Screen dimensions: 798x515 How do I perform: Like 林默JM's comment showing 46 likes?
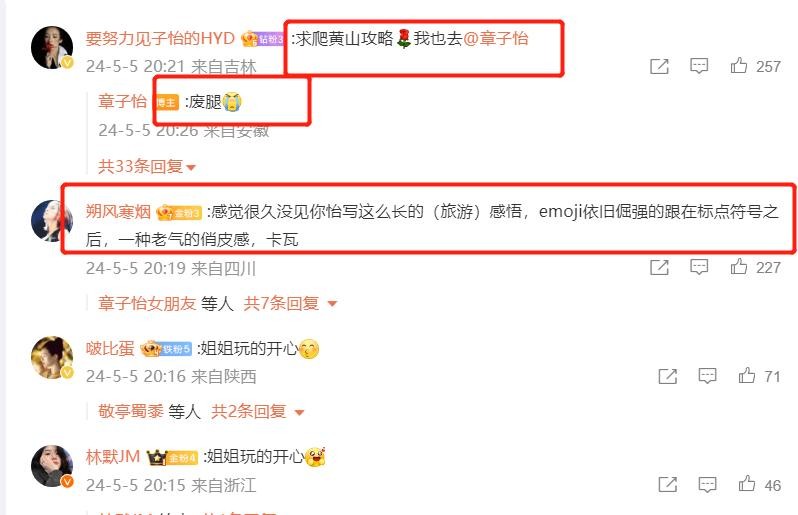click(747, 484)
